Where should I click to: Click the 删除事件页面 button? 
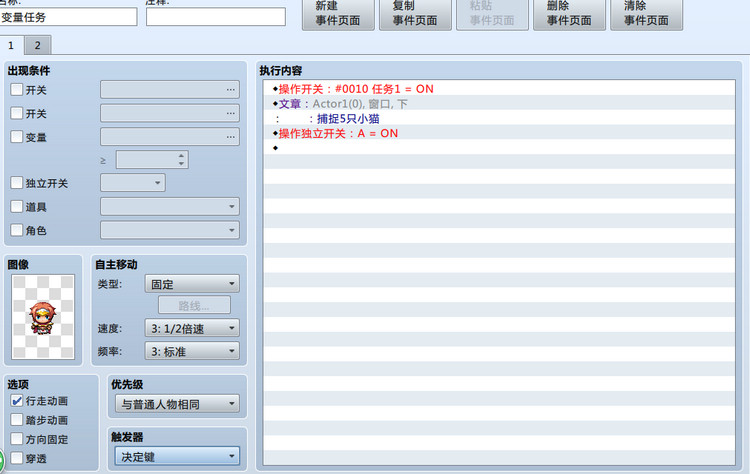click(x=569, y=14)
